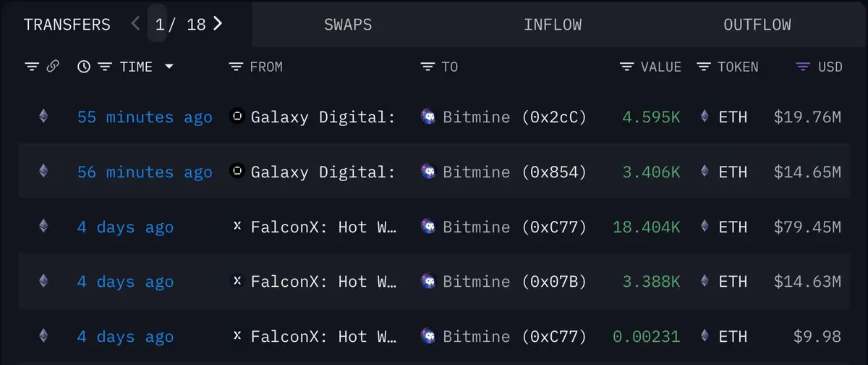Go to the previous transfers page
Viewport: 868px width, 365px height.
click(135, 23)
